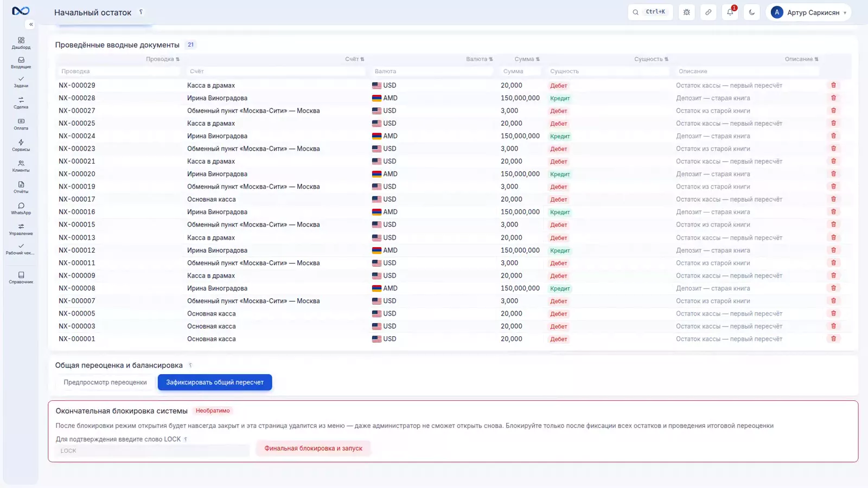Go to Задачи in the sidebar
Viewport: 868px width, 488px height.
coord(21,82)
